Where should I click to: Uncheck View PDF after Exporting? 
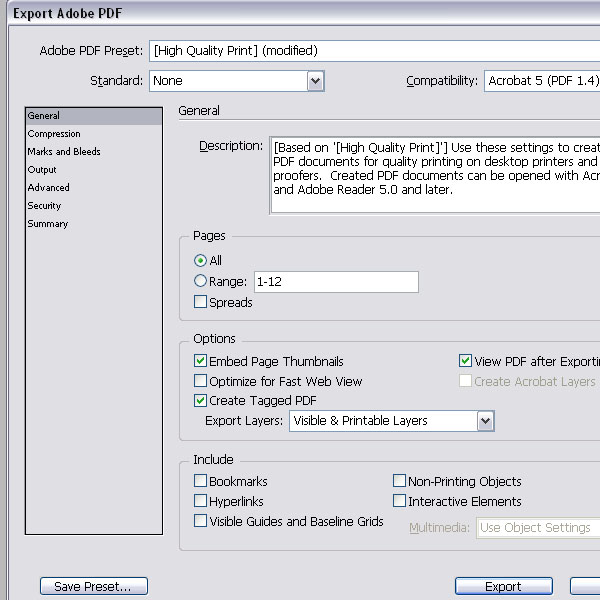coord(465,360)
